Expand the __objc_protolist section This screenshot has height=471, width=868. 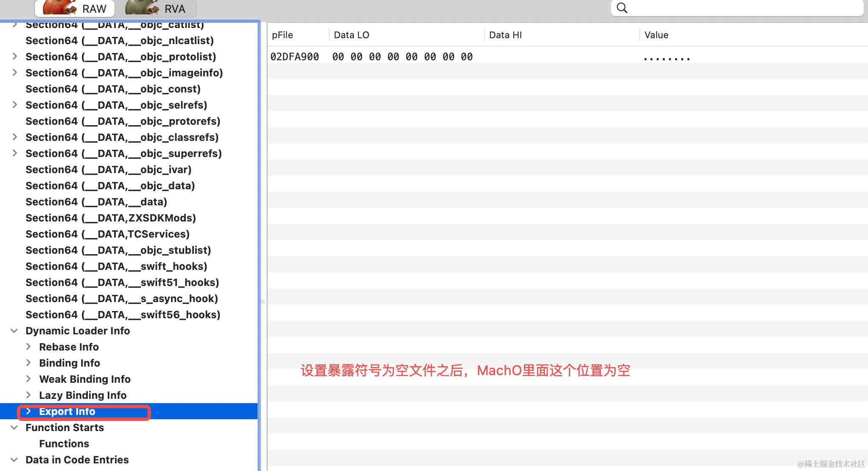(15, 56)
